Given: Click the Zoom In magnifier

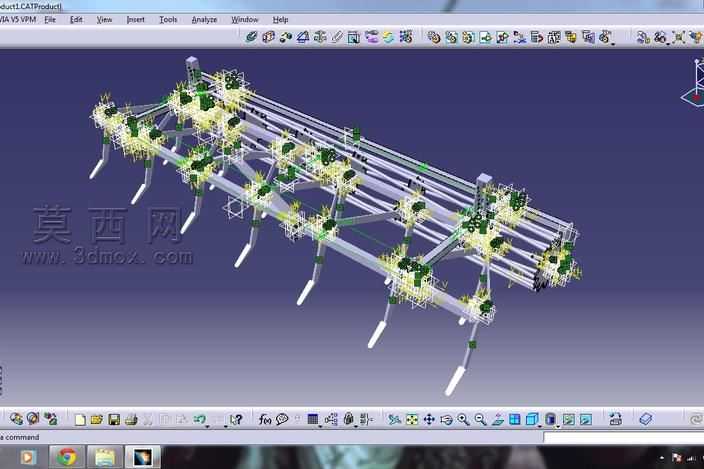Looking at the screenshot, I should coord(463,420).
